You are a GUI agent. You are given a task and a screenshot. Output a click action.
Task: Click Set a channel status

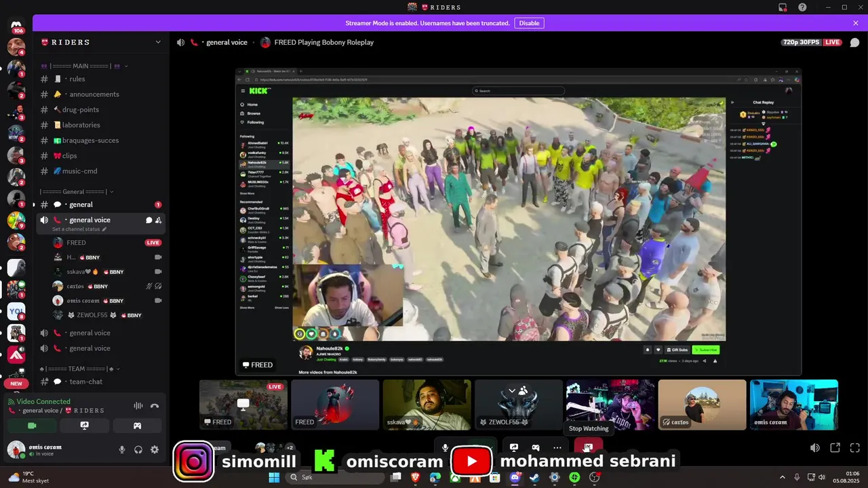pyautogui.click(x=79, y=230)
